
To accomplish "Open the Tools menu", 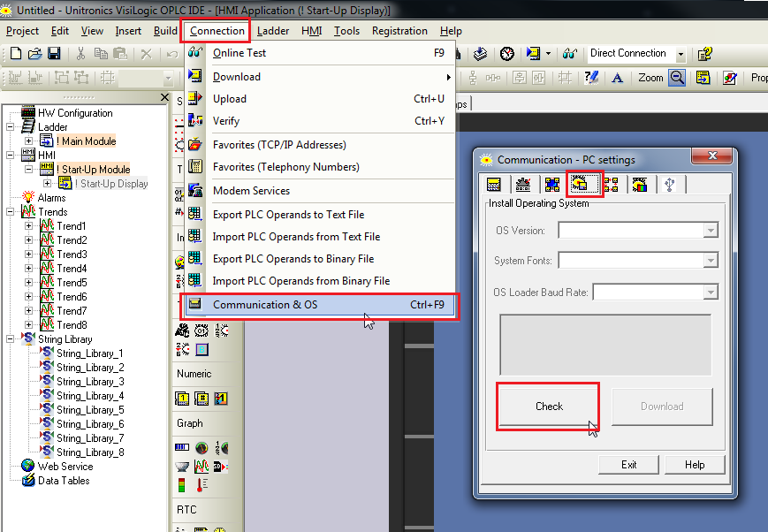I will point(346,31).
